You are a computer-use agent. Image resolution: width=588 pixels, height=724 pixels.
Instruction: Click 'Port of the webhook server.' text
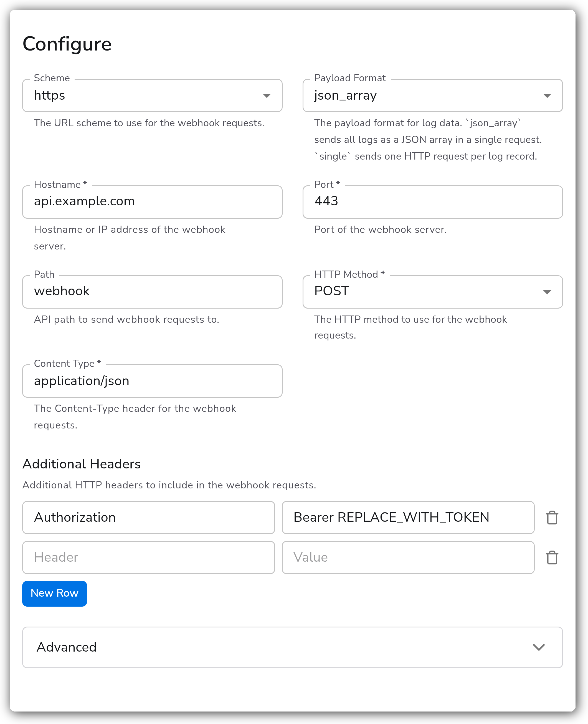tap(380, 229)
